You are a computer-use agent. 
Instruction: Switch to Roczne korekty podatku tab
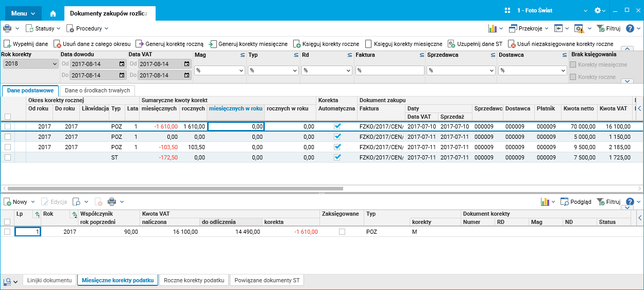pyautogui.click(x=194, y=280)
